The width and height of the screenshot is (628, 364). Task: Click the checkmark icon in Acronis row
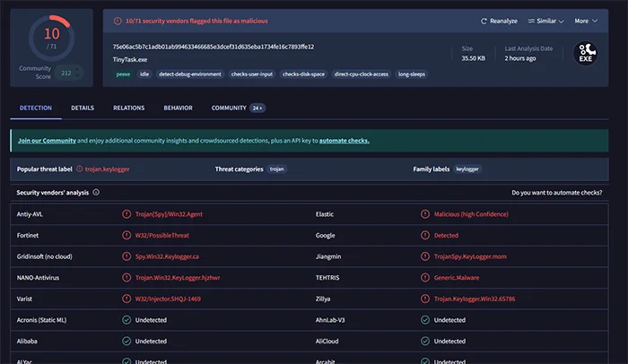tap(126, 320)
